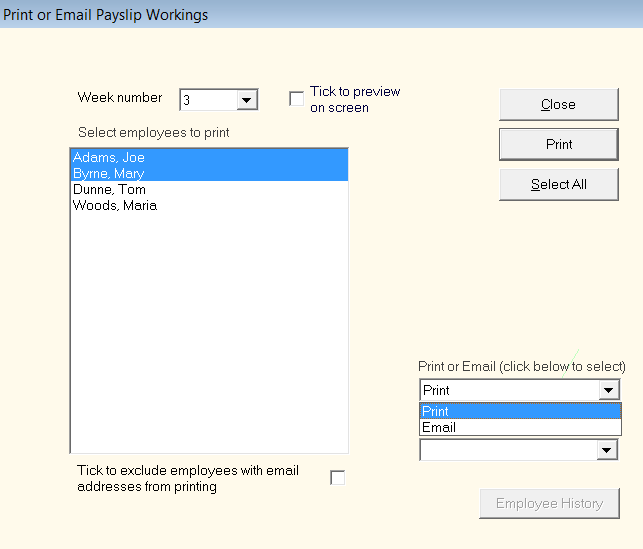Click the Week number value field showing 3
The height and width of the screenshot is (549, 643).
coord(209,100)
